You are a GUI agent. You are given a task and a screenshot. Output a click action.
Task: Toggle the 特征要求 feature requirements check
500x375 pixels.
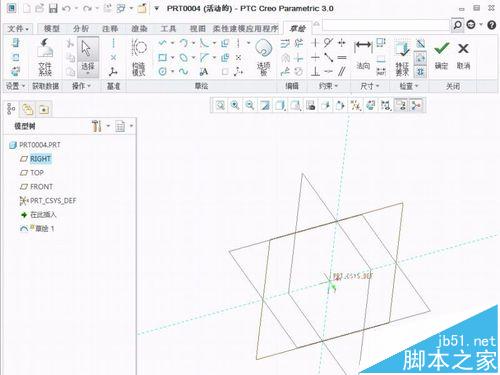click(x=402, y=57)
